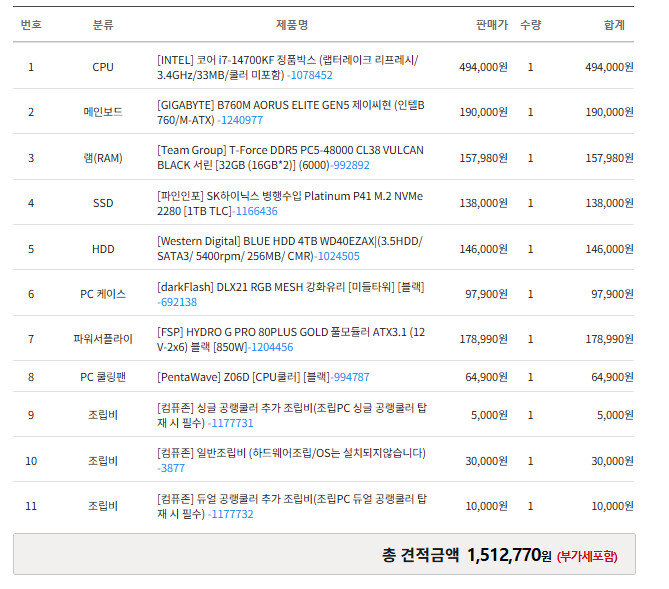Viewport: 669px width, 589px height.
Task: Select the PC 쿨링팬 category cell
Action: pos(103,377)
